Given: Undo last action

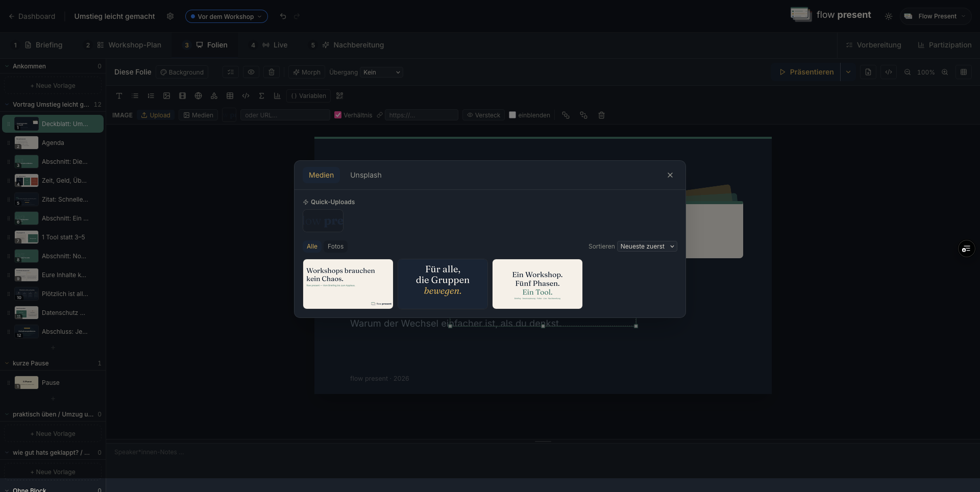Looking at the screenshot, I should pyautogui.click(x=283, y=16).
